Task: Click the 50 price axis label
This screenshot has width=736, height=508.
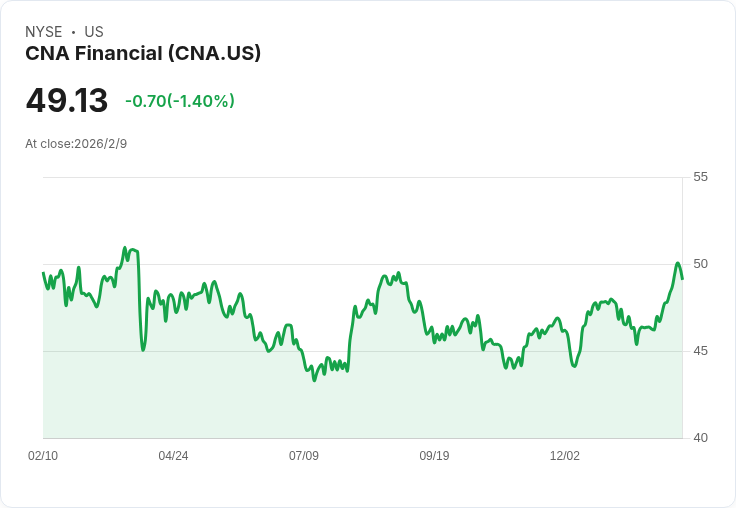Action: pyautogui.click(x=700, y=264)
